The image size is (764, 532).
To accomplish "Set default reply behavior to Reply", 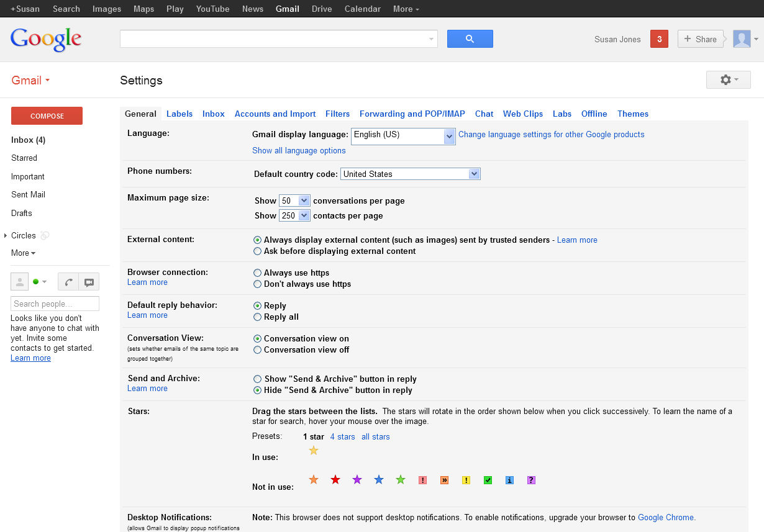I will point(257,305).
